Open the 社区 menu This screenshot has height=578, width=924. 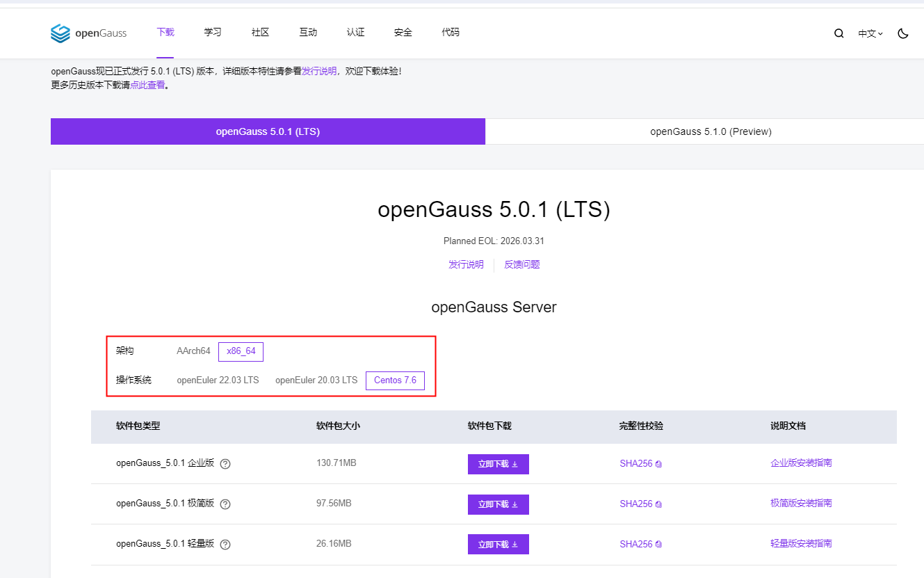coord(260,32)
